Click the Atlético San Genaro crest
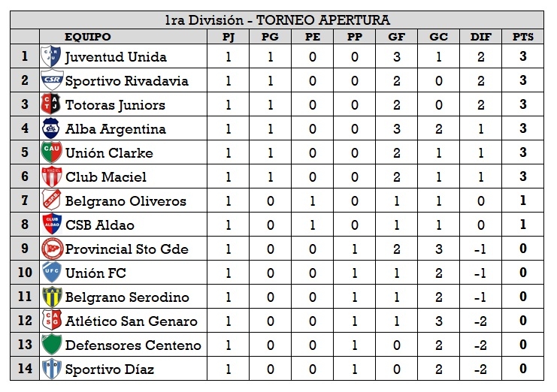This screenshot has height=392, width=557. (51, 321)
